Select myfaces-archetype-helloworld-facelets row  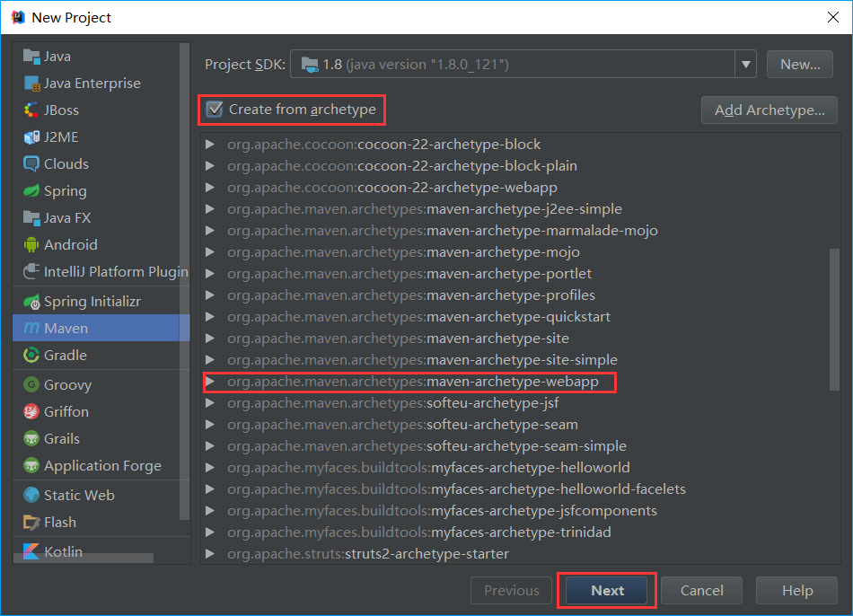[521, 489]
